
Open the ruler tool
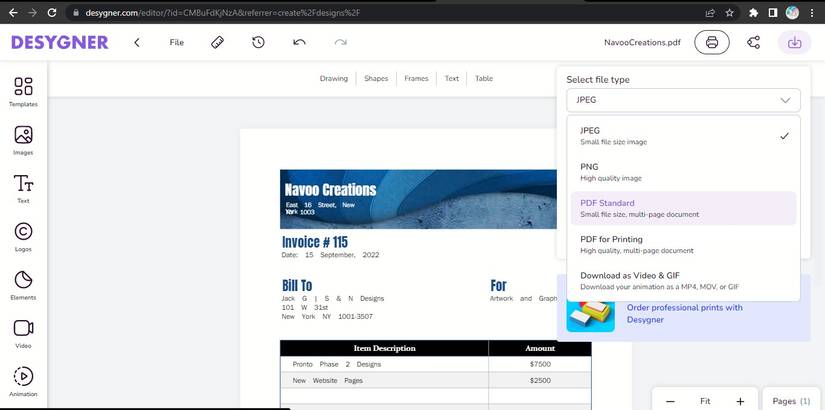[217, 43]
